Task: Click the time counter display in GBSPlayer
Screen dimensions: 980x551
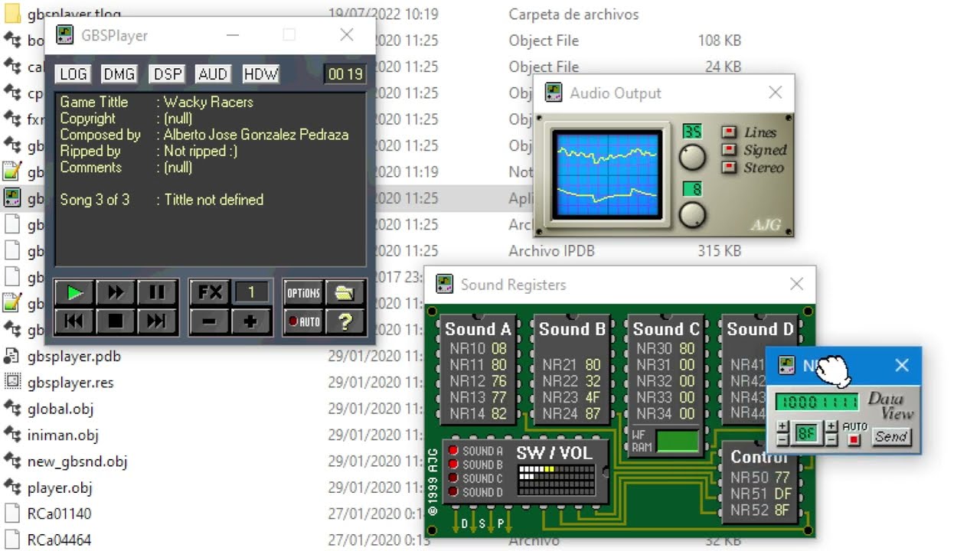Action: (x=345, y=74)
